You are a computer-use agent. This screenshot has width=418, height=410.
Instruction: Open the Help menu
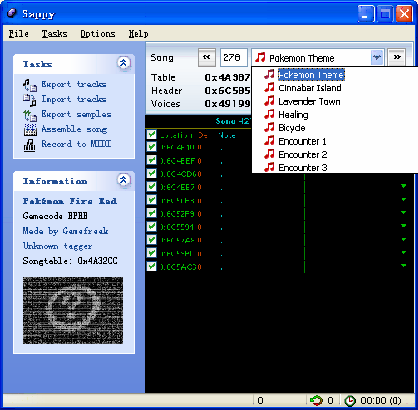[138, 34]
